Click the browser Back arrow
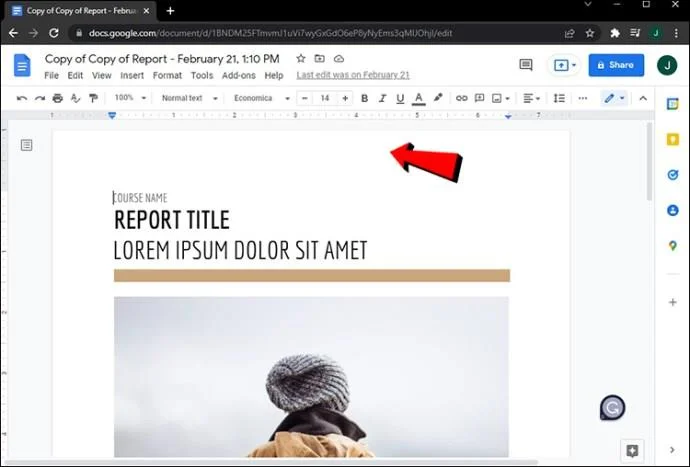Image resolution: width=690 pixels, height=467 pixels. 13,33
